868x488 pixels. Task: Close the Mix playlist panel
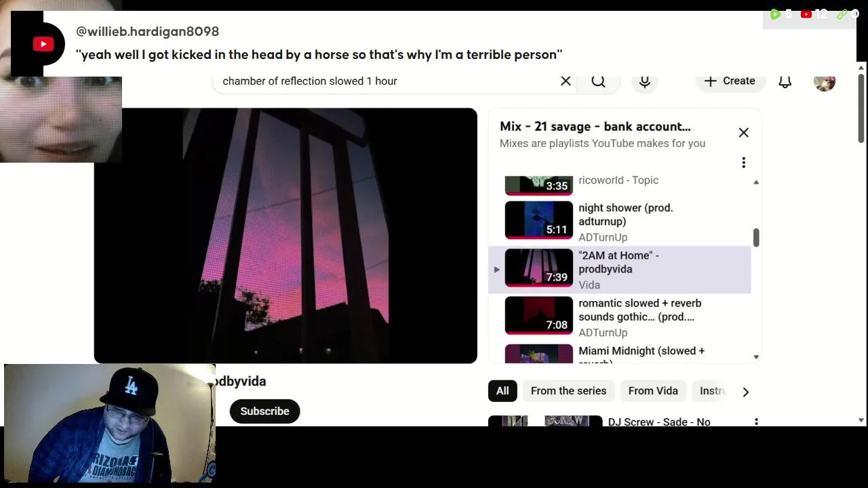(744, 133)
